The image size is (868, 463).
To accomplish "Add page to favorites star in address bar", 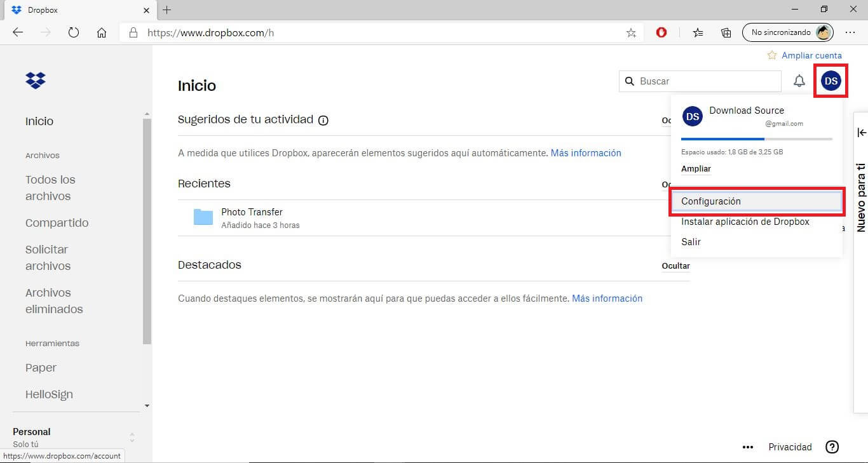I will coord(631,32).
